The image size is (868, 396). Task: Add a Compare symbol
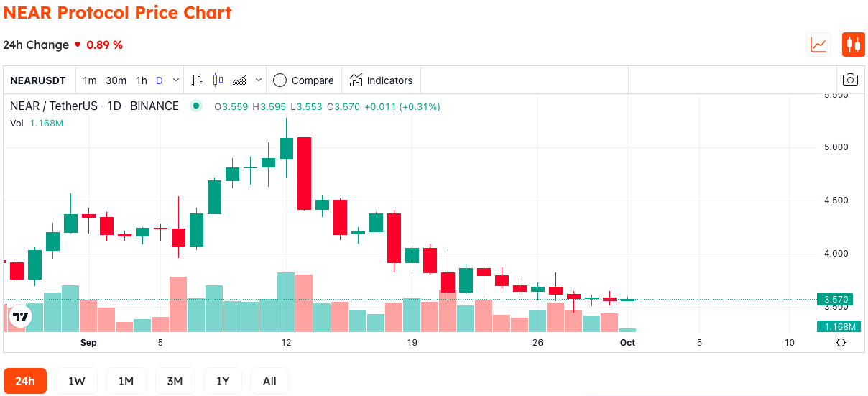pyautogui.click(x=303, y=80)
